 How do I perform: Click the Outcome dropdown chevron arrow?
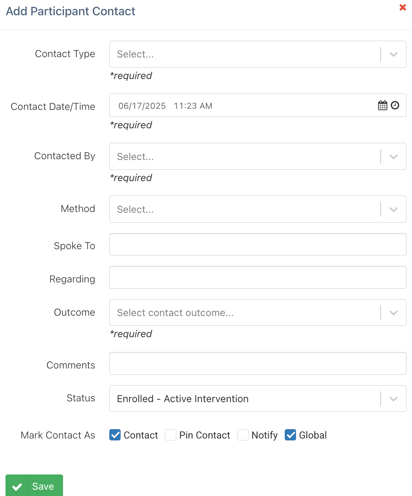click(394, 313)
